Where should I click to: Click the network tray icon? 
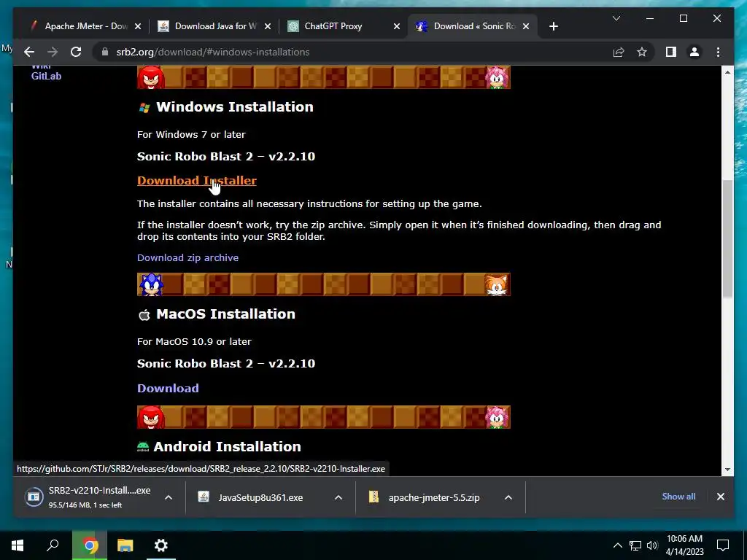click(635, 545)
